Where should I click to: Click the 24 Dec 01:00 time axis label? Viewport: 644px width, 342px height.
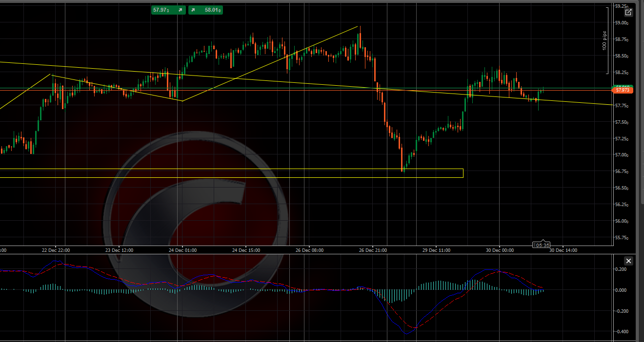point(182,250)
